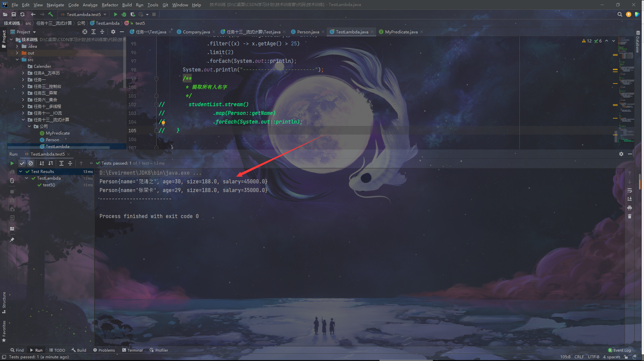The image size is (644, 361).
Task: Toggle read-only lock in status bar
Action: pyautogui.click(x=626, y=357)
